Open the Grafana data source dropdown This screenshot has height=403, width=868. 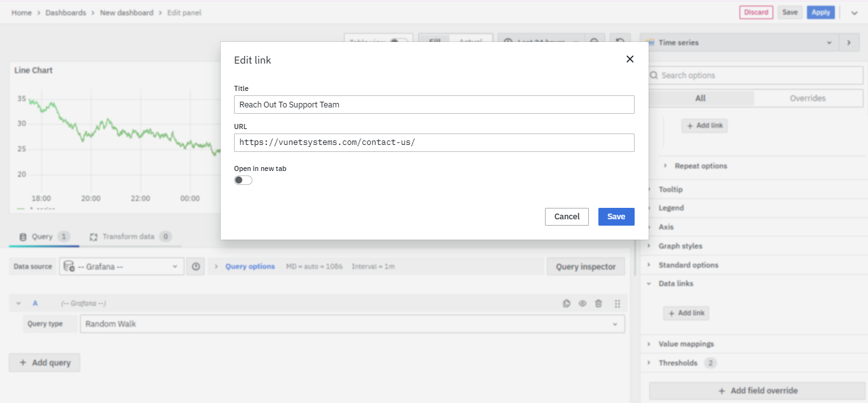[121, 267]
